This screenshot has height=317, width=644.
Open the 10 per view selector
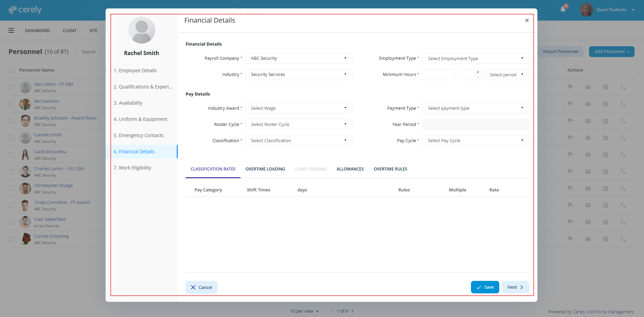click(x=304, y=311)
